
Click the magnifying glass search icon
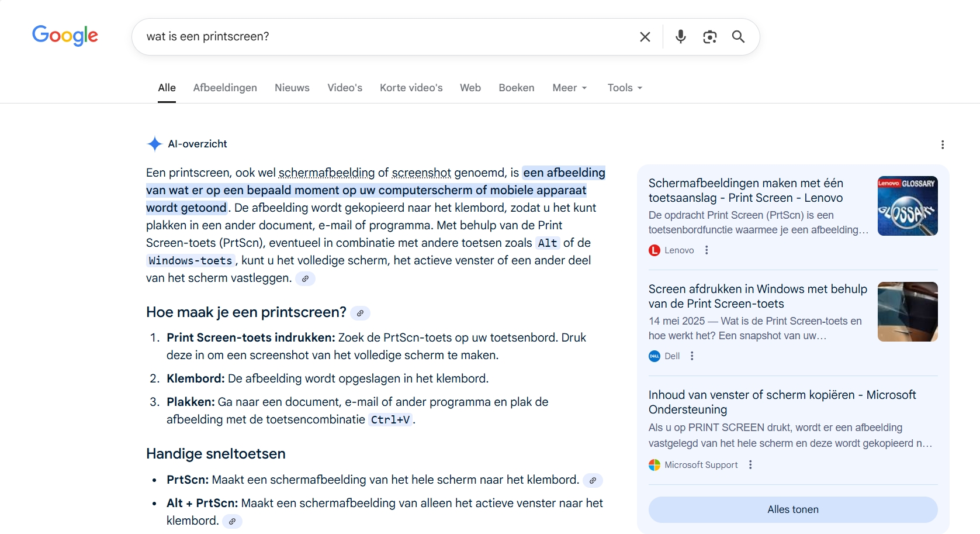(x=738, y=37)
